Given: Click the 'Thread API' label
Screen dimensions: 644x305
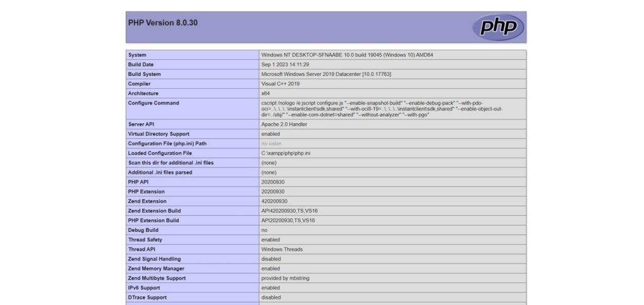Looking at the screenshot, I should coord(142,250).
